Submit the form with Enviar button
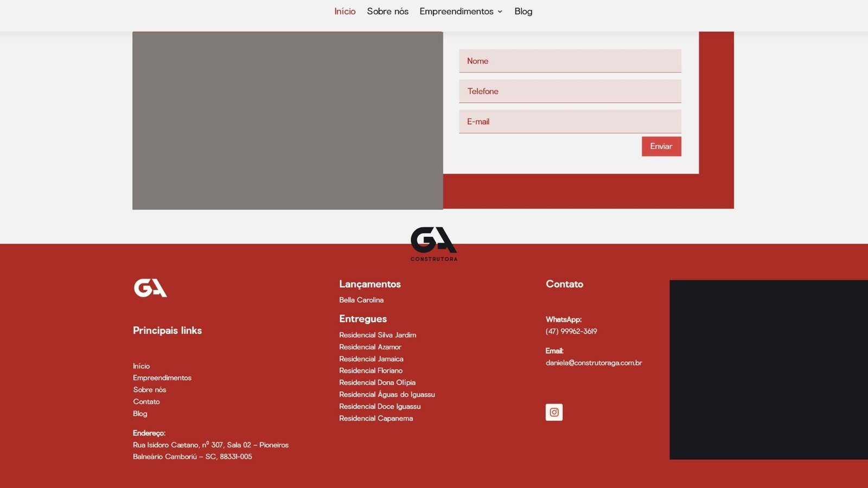The height and width of the screenshot is (488, 868). [x=661, y=146]
